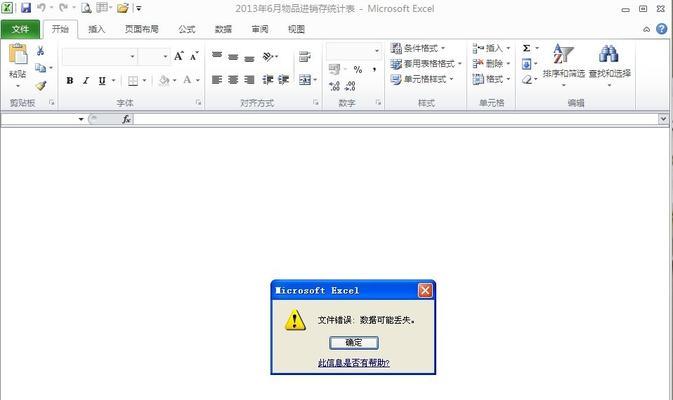Click the 此信息是否有帮助 link
Image resolution: width=673 pixels, height=400 pixels.
click(x=354, y=363)
